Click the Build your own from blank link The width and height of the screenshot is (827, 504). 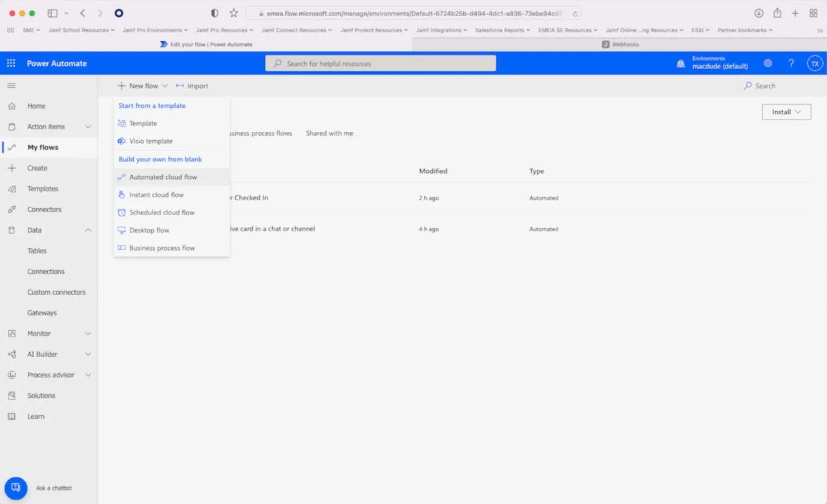160,159
